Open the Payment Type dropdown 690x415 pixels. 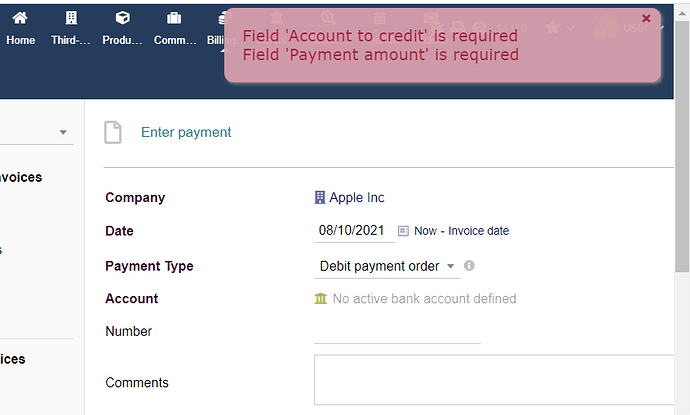(x=387, y=266)
